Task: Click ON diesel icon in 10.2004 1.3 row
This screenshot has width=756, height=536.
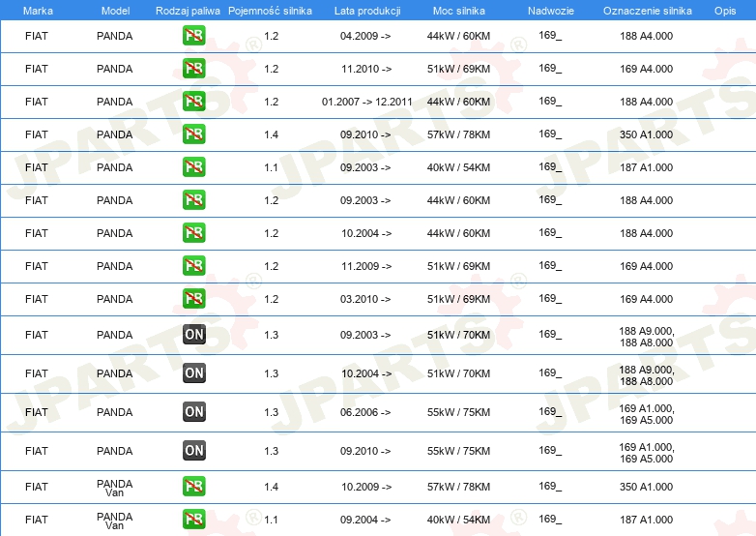Action: pyautogui.click(x=193, y=372)
